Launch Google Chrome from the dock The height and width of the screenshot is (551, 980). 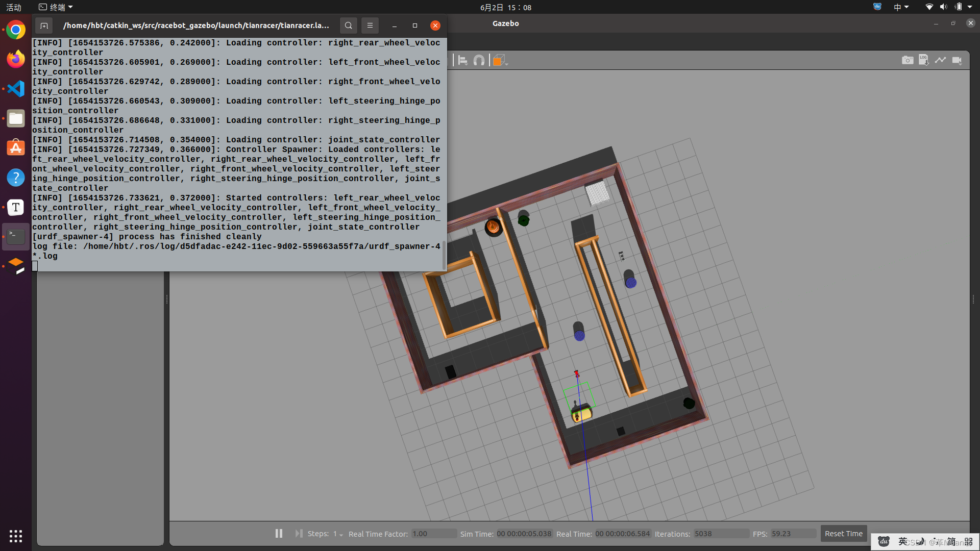tap(16, 30)
